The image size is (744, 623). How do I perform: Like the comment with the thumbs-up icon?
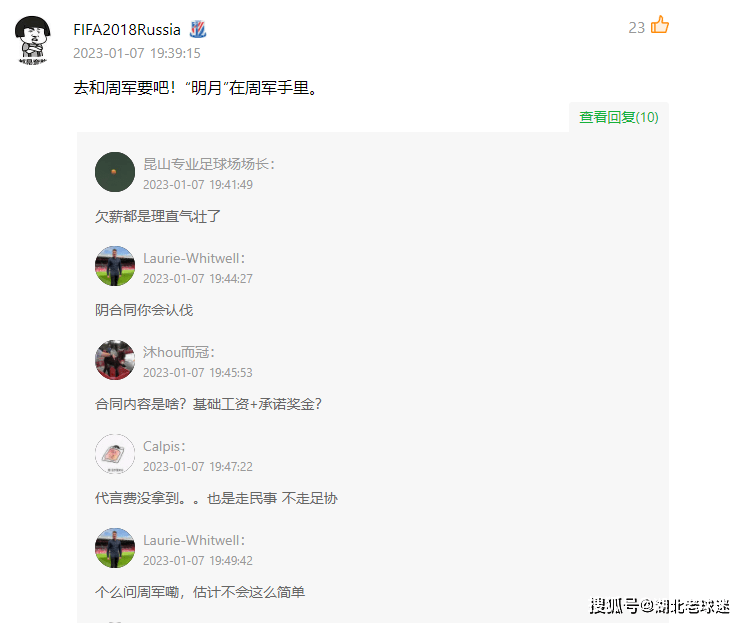click(659, 25)
